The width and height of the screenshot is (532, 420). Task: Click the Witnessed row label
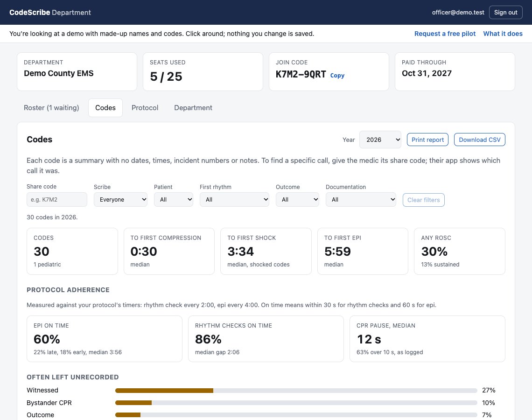[x=42, y=390]
